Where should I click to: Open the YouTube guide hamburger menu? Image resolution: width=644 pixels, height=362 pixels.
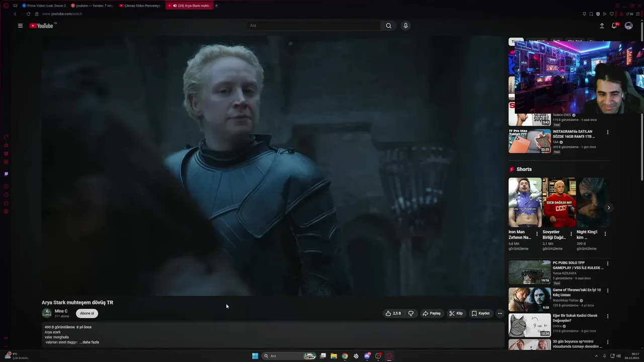pyautogui.click(x=20, y=26)
